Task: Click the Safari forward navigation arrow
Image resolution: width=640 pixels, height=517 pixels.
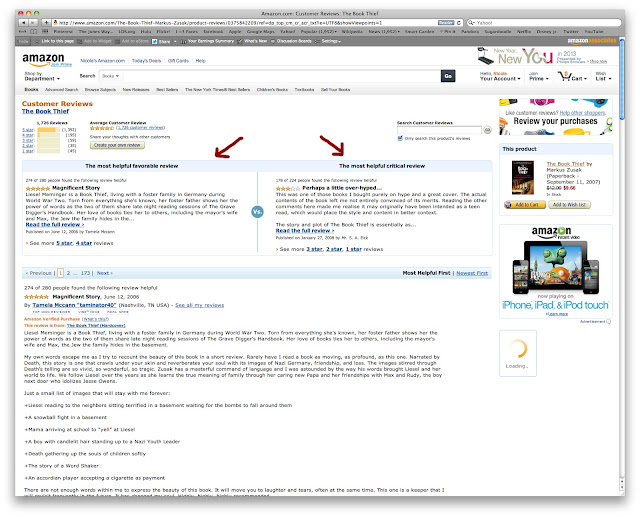Action: pos(33,23)
